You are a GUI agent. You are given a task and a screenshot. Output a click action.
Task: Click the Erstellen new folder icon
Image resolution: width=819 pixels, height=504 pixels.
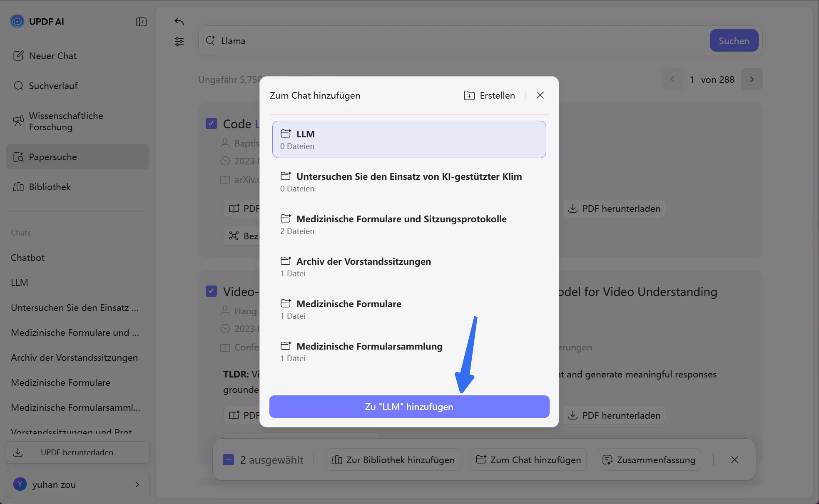(469, 96)
